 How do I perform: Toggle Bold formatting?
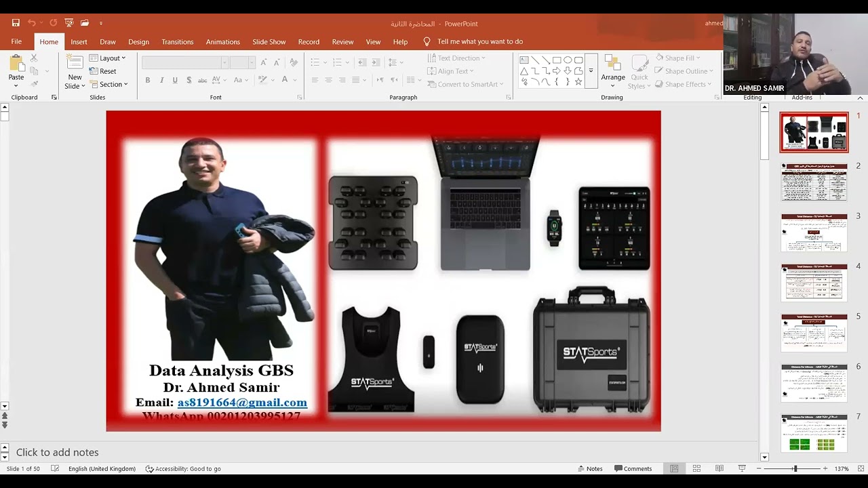[x=148, y=80]
